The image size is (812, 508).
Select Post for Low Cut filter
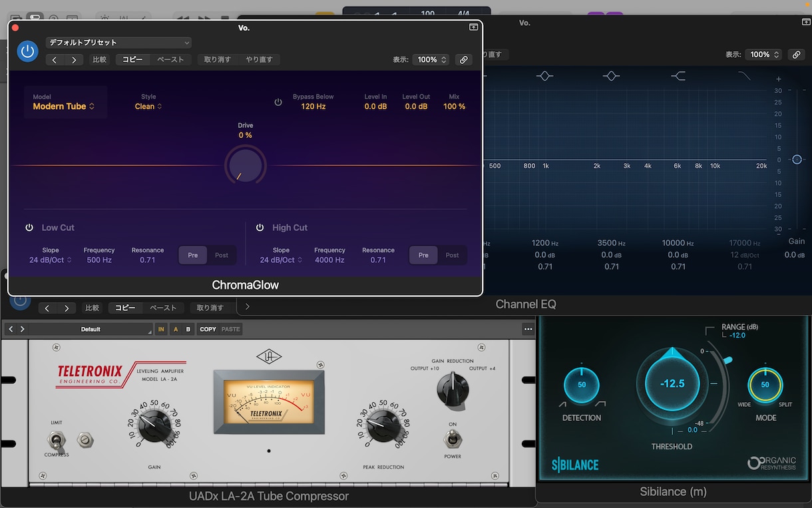tap(222, 255)
